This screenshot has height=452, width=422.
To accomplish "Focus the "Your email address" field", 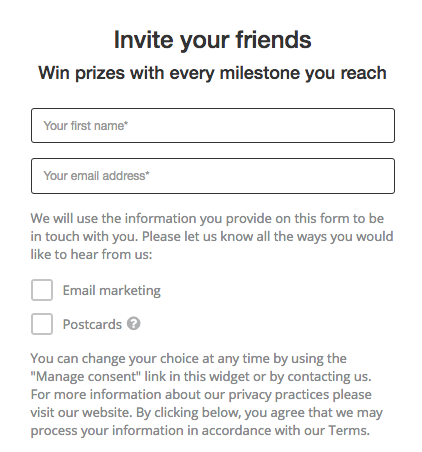I will tap(213, 176).
